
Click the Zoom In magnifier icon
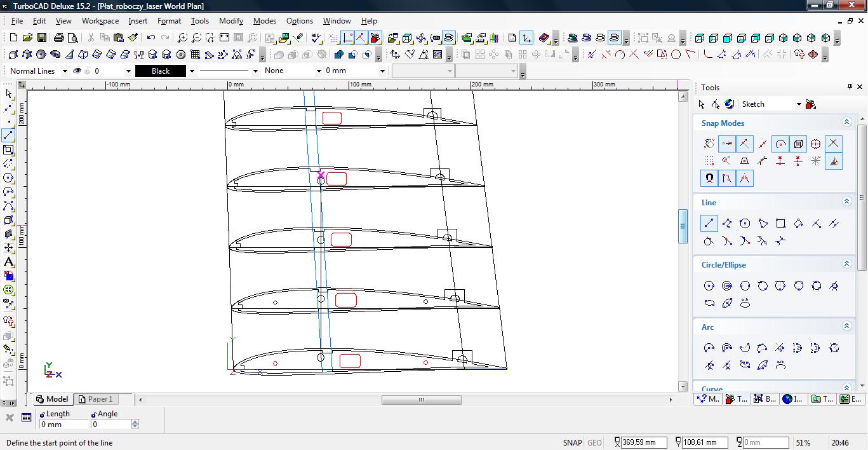182,38
